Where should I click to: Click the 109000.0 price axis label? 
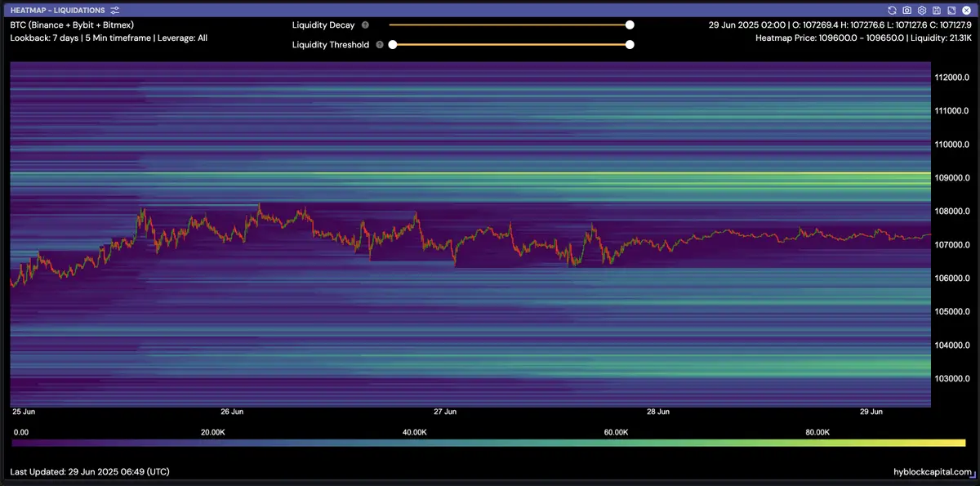point(953,178)
